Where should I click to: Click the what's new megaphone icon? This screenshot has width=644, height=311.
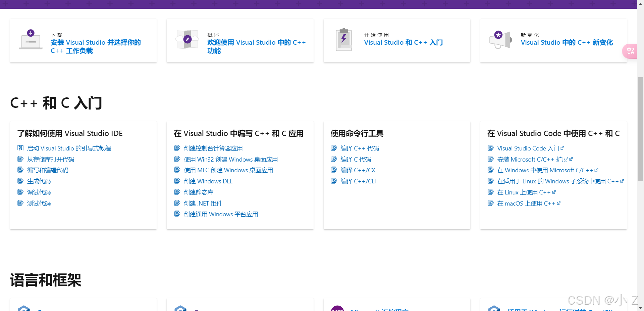tap(500, 40)
